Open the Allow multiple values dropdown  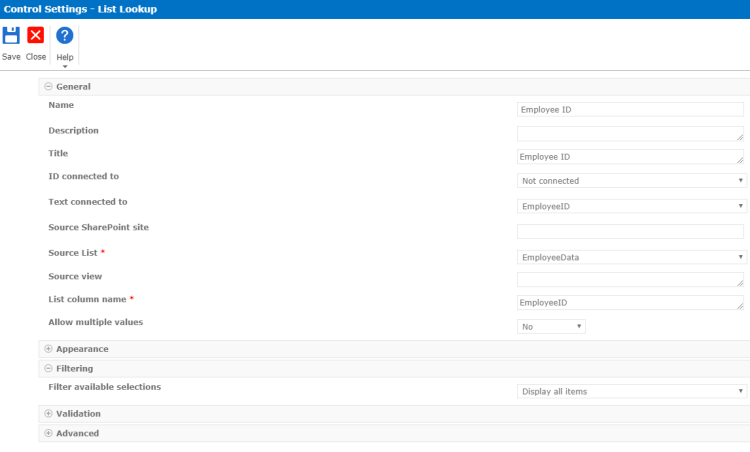[x=551, y=327]
